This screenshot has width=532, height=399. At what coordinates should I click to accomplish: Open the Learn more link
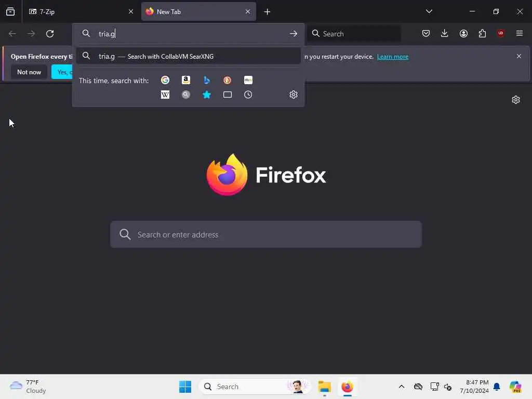coord(393,57)
